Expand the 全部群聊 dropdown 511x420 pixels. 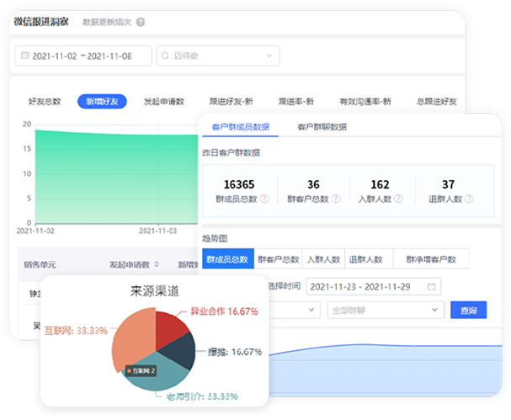point(386,310)
